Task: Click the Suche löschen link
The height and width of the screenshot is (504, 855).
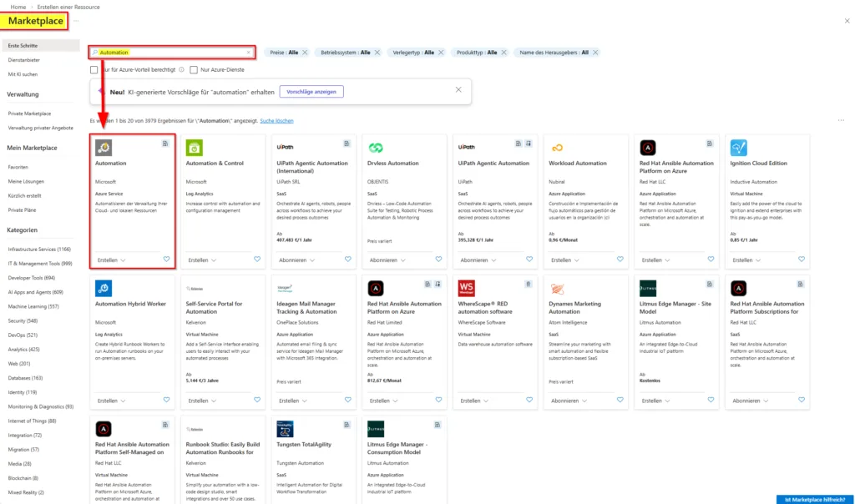Action: [276, 121]
